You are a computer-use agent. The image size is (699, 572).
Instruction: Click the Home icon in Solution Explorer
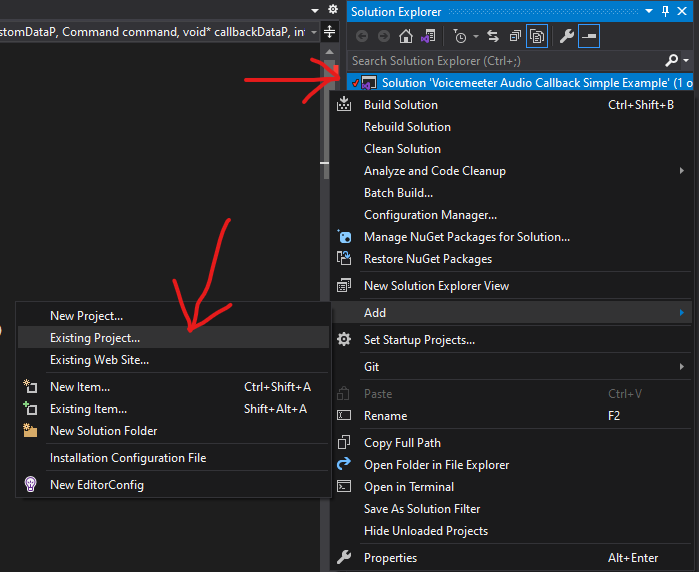(405, 36)
